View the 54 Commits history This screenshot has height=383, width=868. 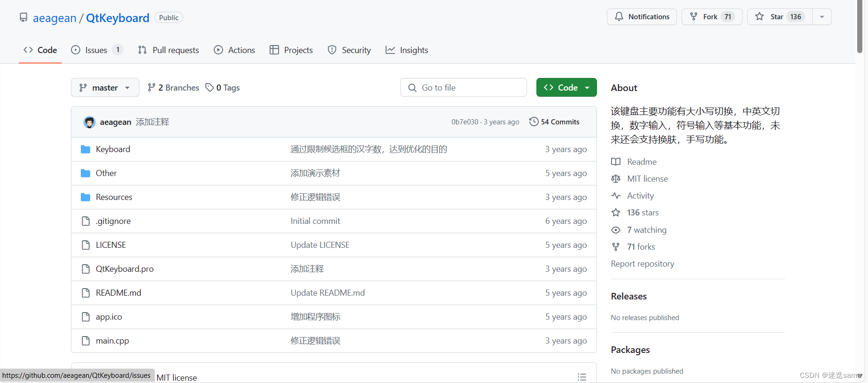pyautogui.click(x=555, y=122)
